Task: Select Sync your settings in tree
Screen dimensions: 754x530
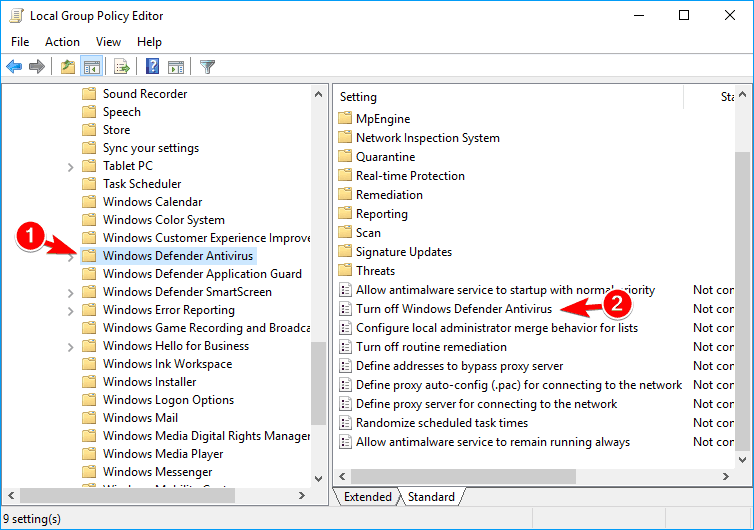Action: click(151, 148)
